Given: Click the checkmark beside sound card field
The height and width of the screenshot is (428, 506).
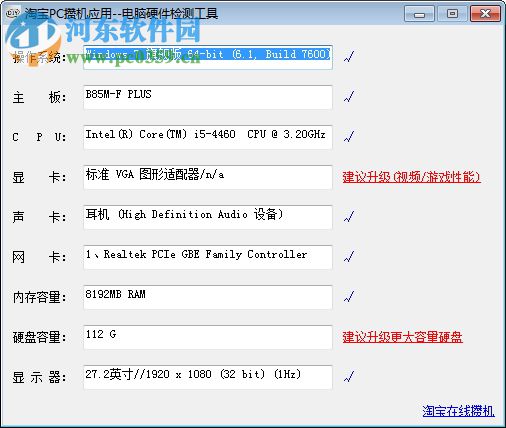Looking at the screenshot, I should [x=349, y=216].
